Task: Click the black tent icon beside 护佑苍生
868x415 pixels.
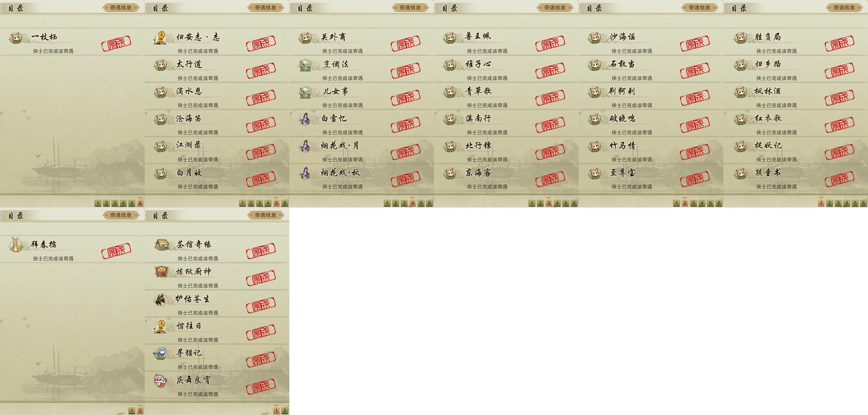Action: 161,299
